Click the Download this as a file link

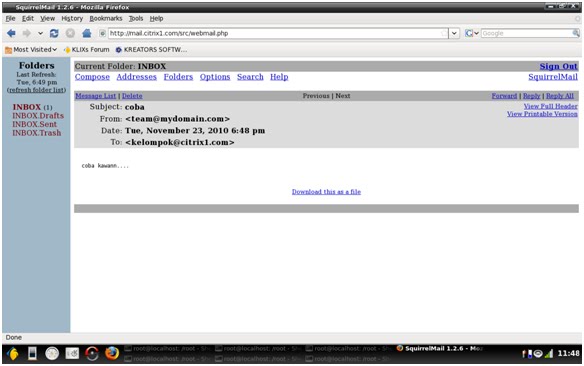coord(326,192)
